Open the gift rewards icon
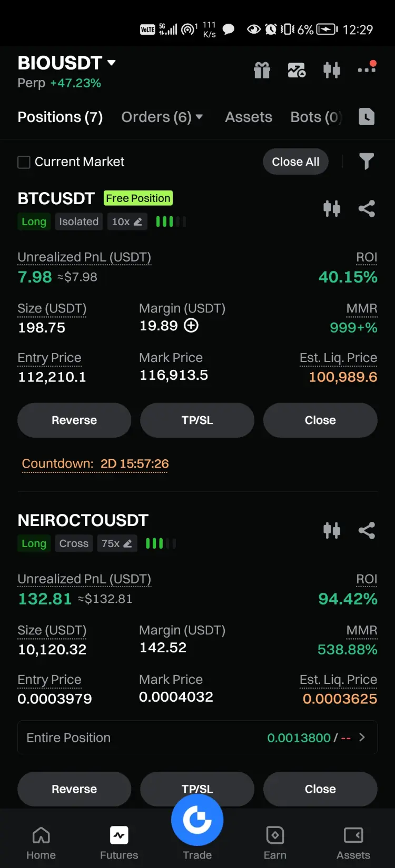Screen dimensions: 395x868 coord(262,70)
